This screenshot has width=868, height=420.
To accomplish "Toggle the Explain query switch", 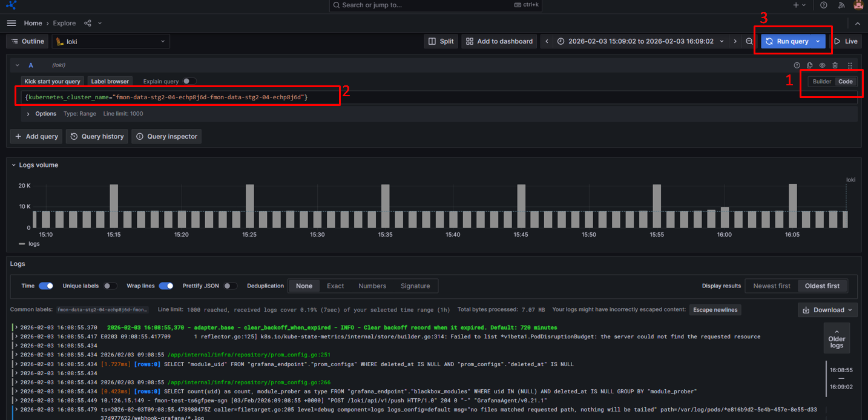I will click(189, 81).
